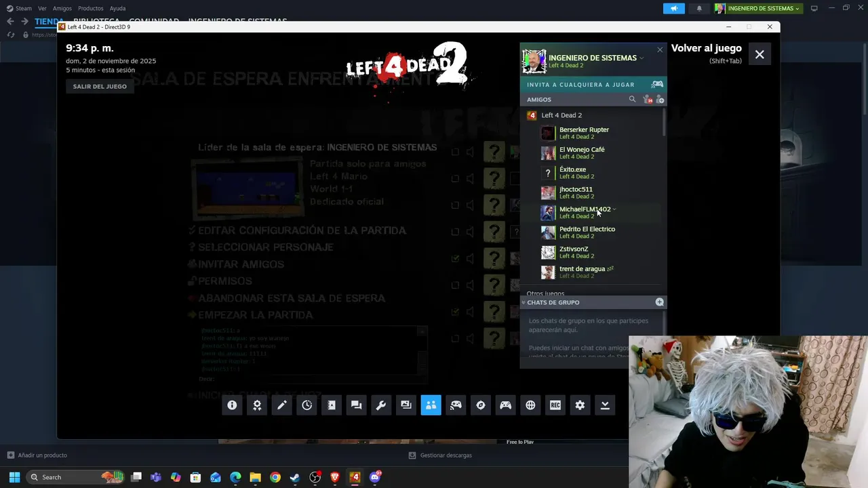Open Google Chrome from the taskbar

coord(275,477)
